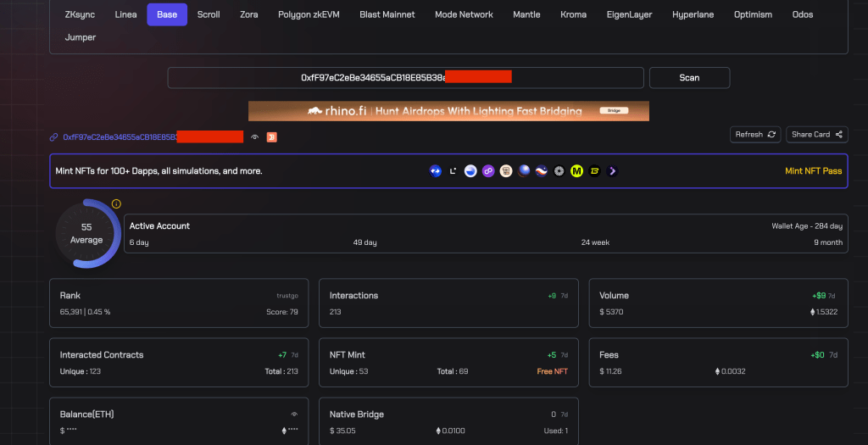This screenshot has height=445, width=868.
Task: Click the orange explorer icon beside the address
Action: [272, 136]
